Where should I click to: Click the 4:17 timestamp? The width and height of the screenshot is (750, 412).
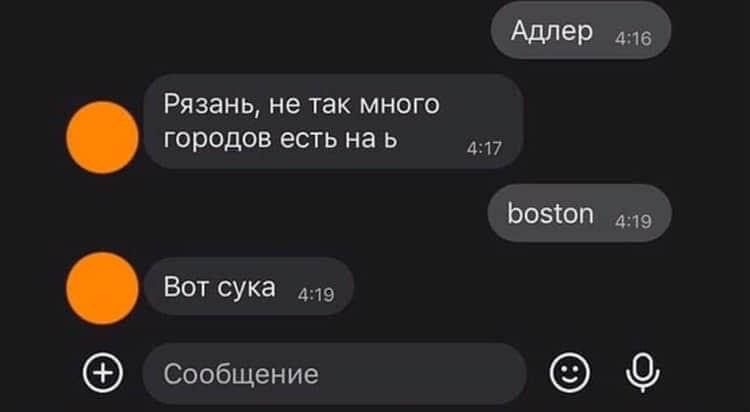point(485,149)
